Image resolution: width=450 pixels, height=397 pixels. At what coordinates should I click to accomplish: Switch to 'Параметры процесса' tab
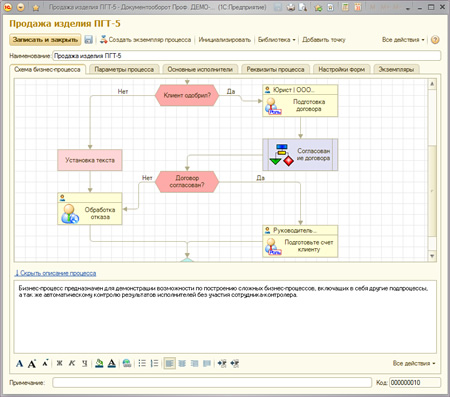(124, 69)
